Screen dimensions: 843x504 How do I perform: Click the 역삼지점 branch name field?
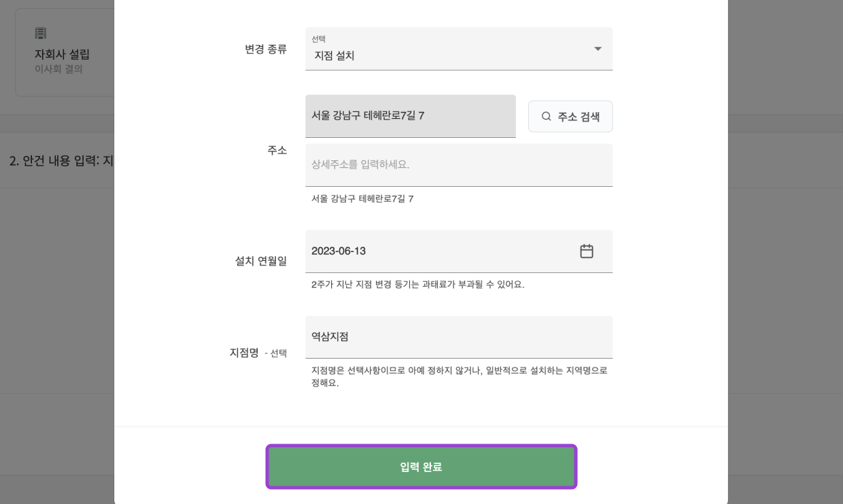pos(458,337)
